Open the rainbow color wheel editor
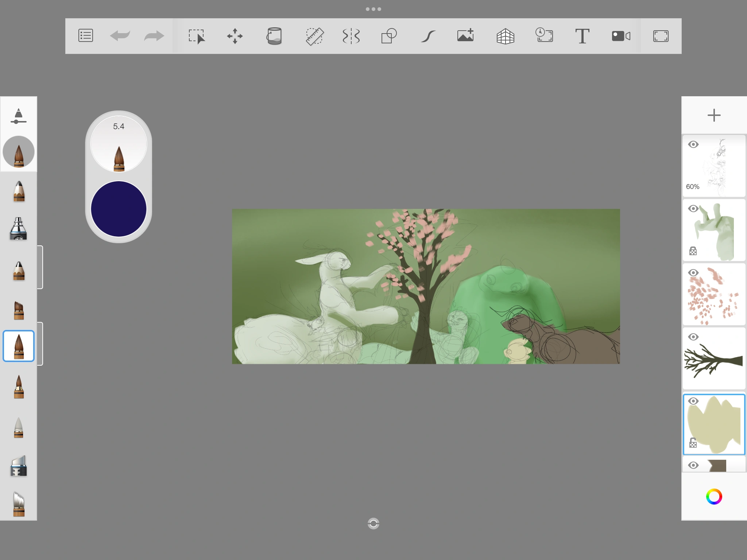Viewport: 747px width, 560px height. pyautogui.click(x=714, y=497)
